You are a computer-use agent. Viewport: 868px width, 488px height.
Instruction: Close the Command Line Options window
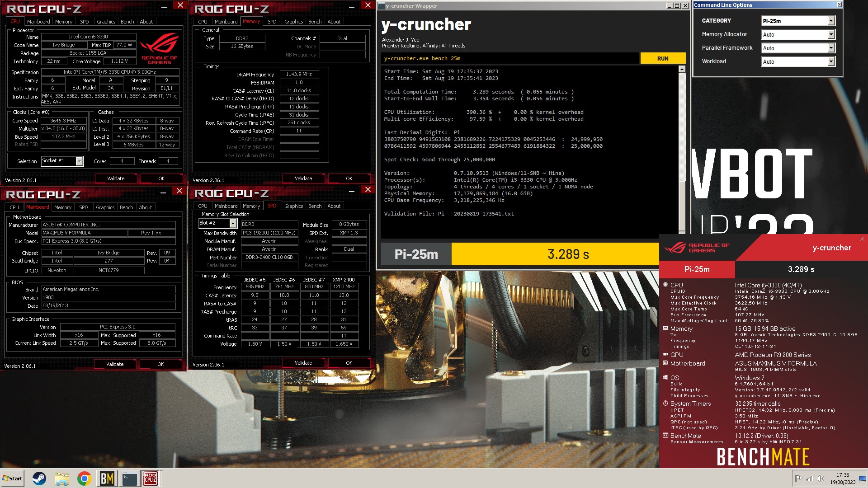coord(839,5)
